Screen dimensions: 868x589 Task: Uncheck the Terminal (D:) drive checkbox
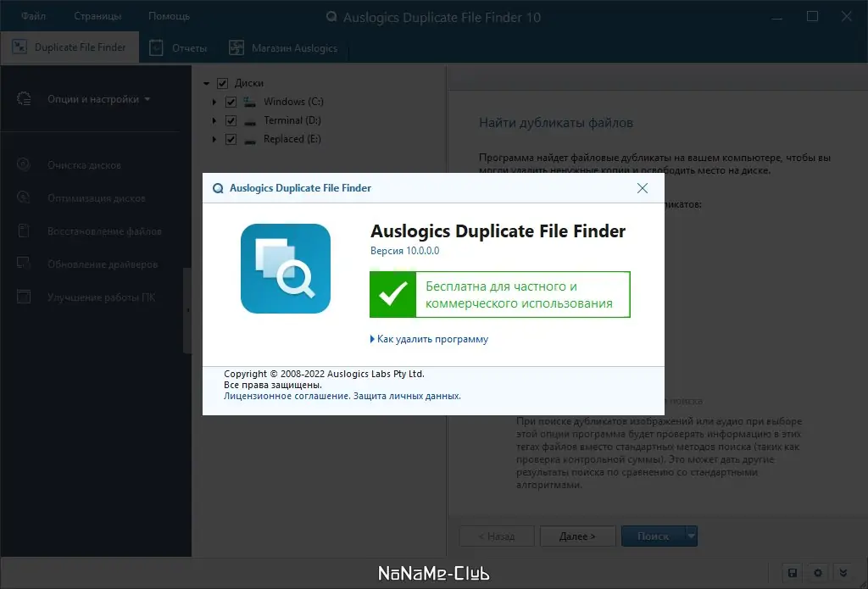[231, 120]
